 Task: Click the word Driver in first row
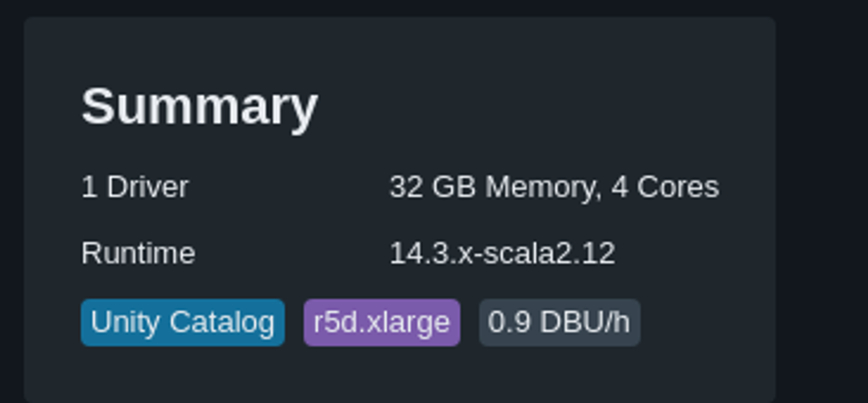(148, 187)
